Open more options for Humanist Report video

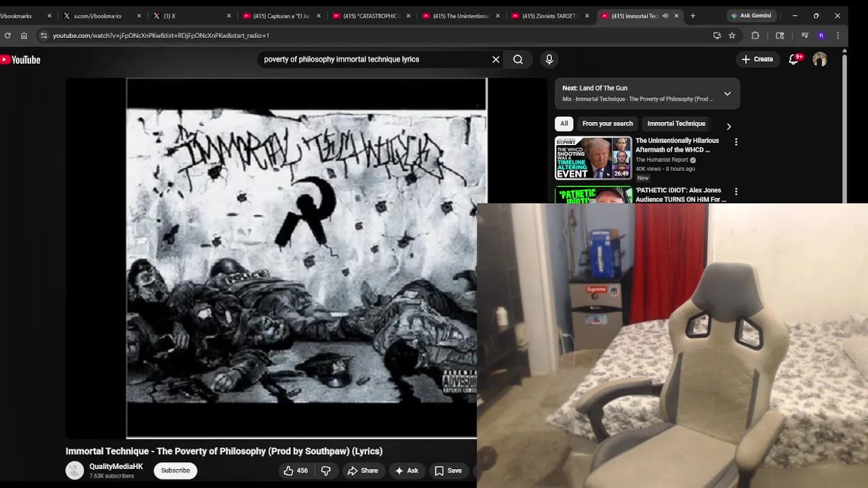736,142
